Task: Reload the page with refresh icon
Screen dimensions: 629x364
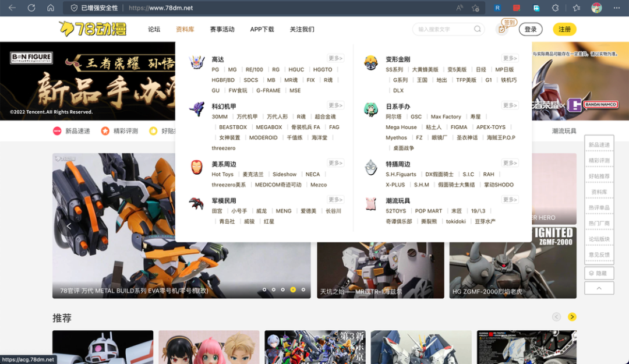Action: pyautogui.click(x=31, y=8)
